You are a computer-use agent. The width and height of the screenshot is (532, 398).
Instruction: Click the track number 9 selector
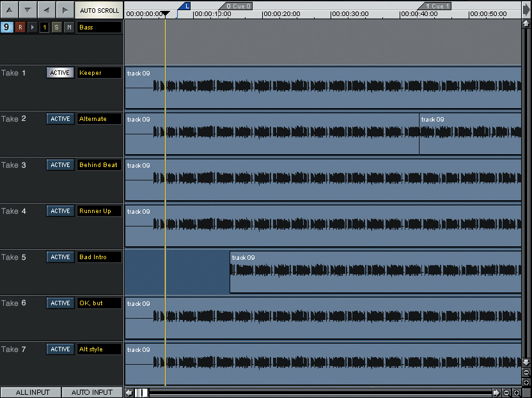[6, 27]
